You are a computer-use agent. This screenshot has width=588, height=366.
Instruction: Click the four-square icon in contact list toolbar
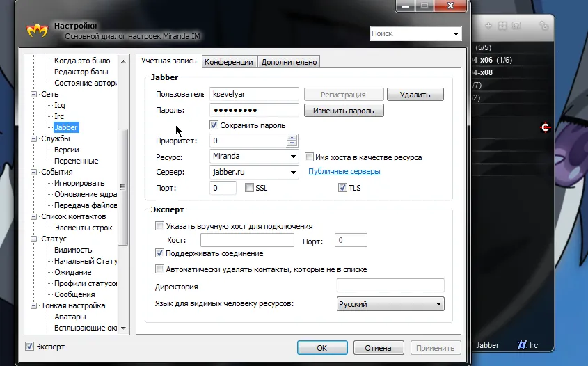tap(502, 26)
